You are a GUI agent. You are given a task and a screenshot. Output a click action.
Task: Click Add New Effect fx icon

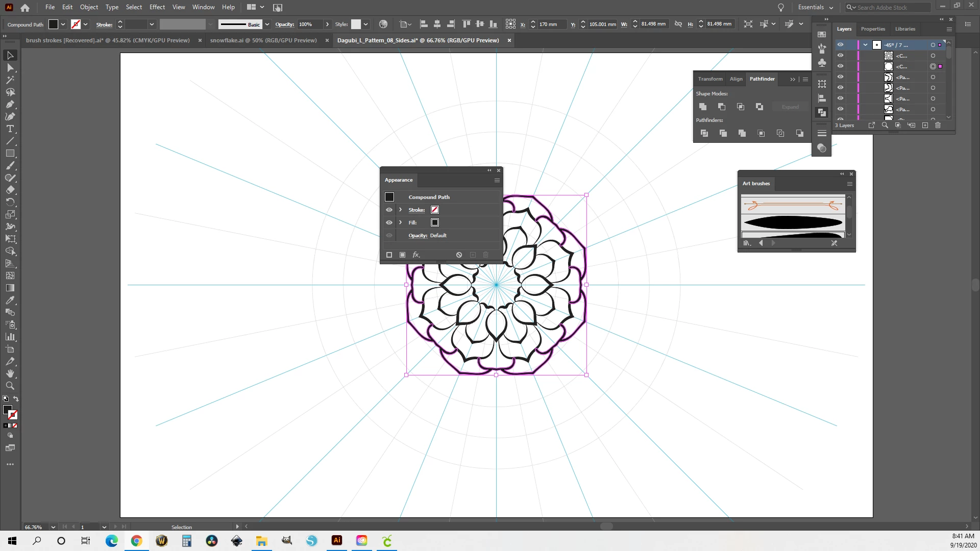coord(416,255)
